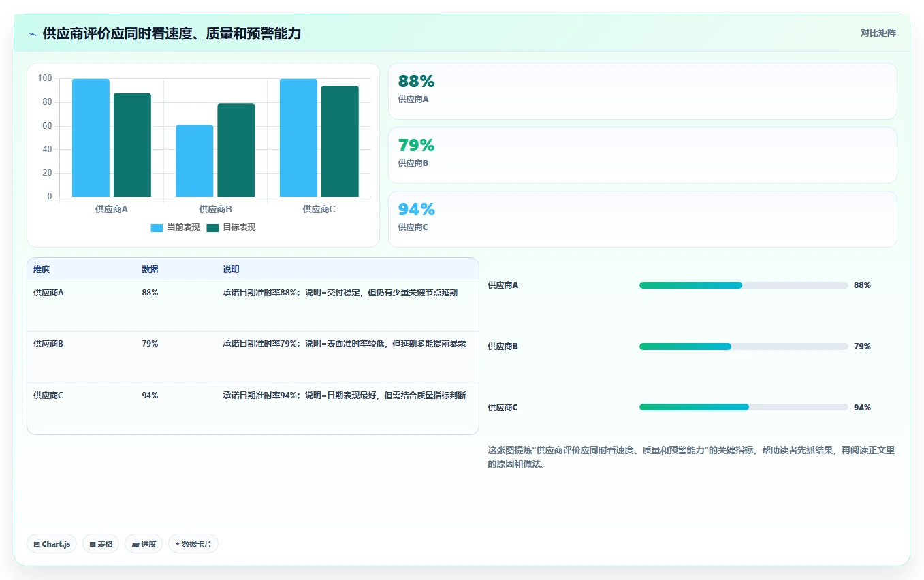Click 供应商B's dark green 目标表现 bar
This screenshot has height=580, width=924.
click(x=236, y=150)
